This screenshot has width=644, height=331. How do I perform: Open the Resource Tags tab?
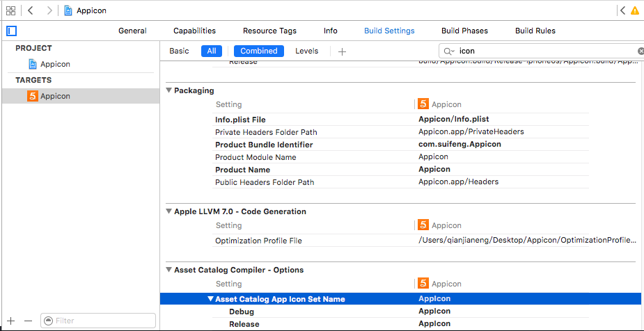[x=269, y=31]
